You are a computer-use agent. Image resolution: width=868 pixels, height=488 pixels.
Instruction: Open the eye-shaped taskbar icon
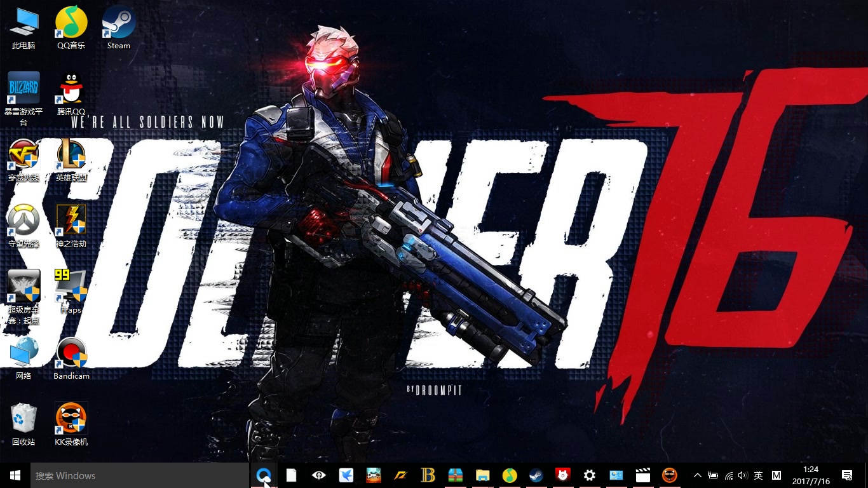(x=318, y=475)
